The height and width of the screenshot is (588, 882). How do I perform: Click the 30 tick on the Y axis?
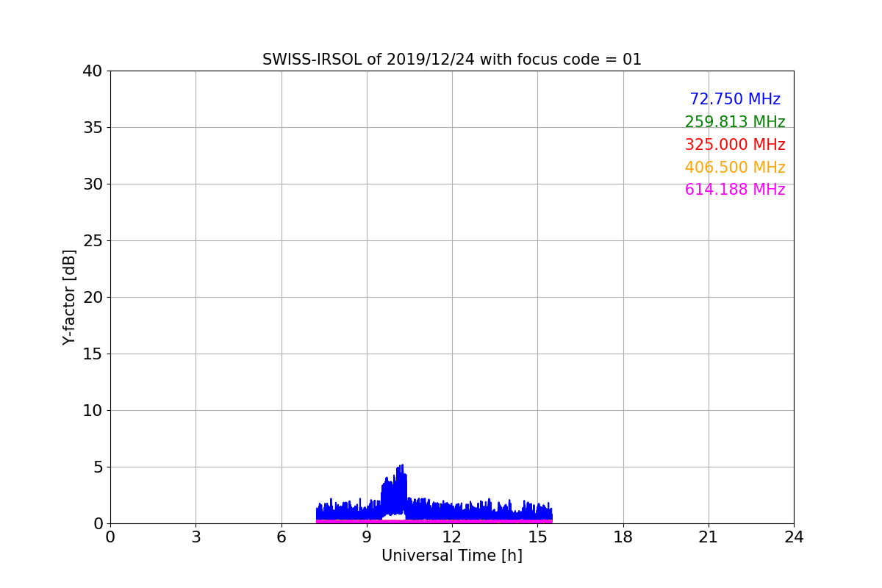click(x=92, y=184)
